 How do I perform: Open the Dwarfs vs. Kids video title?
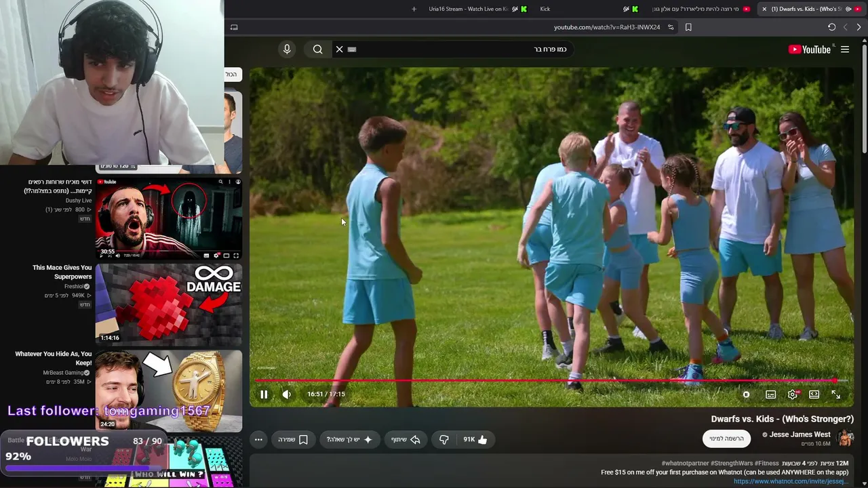coord(782,419)
